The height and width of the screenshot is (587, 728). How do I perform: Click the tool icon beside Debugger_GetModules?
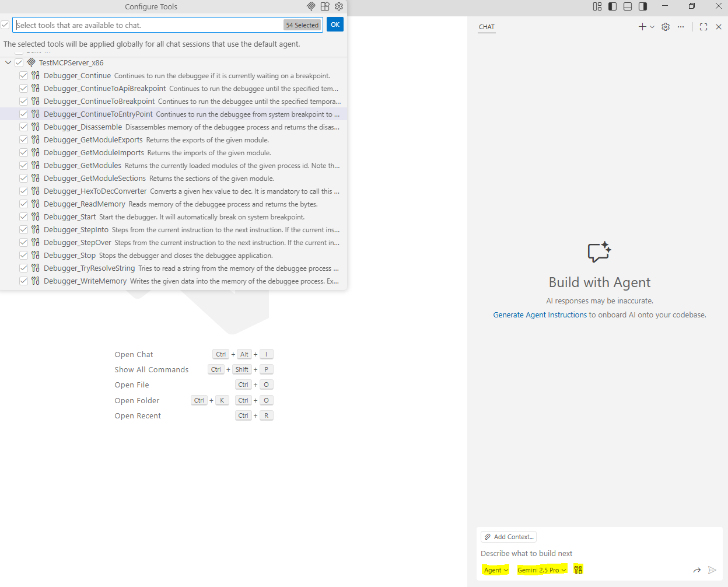(x=36, y=165)
